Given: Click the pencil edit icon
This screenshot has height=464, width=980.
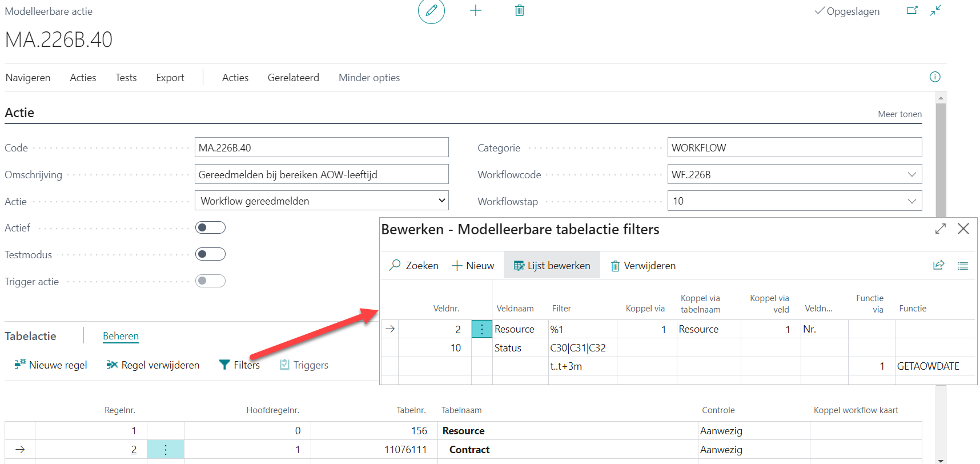Looking at the screenshot, I should 431,11.
